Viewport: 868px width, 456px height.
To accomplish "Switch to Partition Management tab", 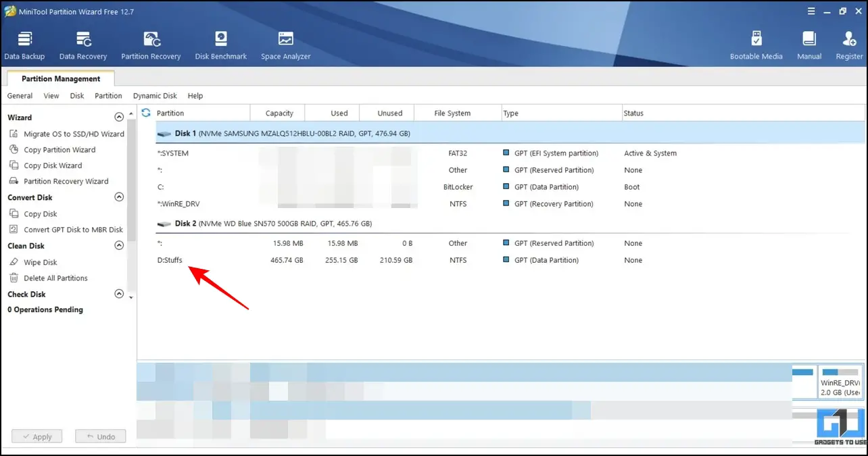I will click(x=61, y=78).
